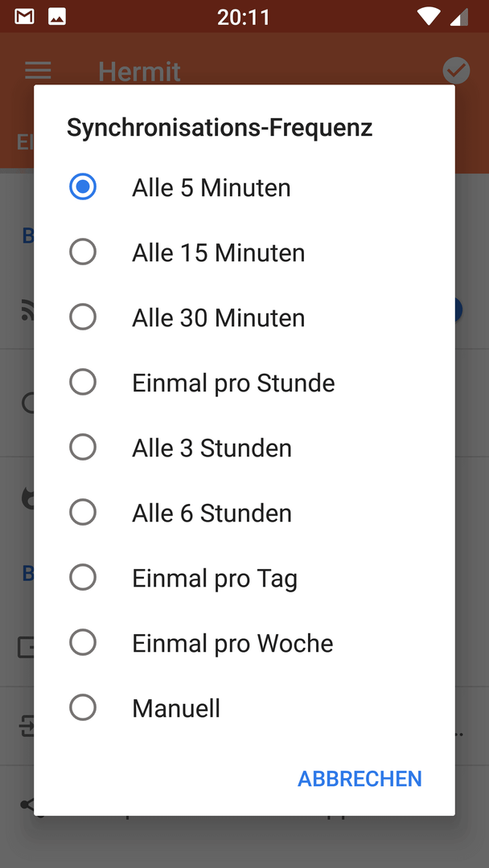Open Gmail notification icon in status bar
489x868 pixels.
[24, 17]
